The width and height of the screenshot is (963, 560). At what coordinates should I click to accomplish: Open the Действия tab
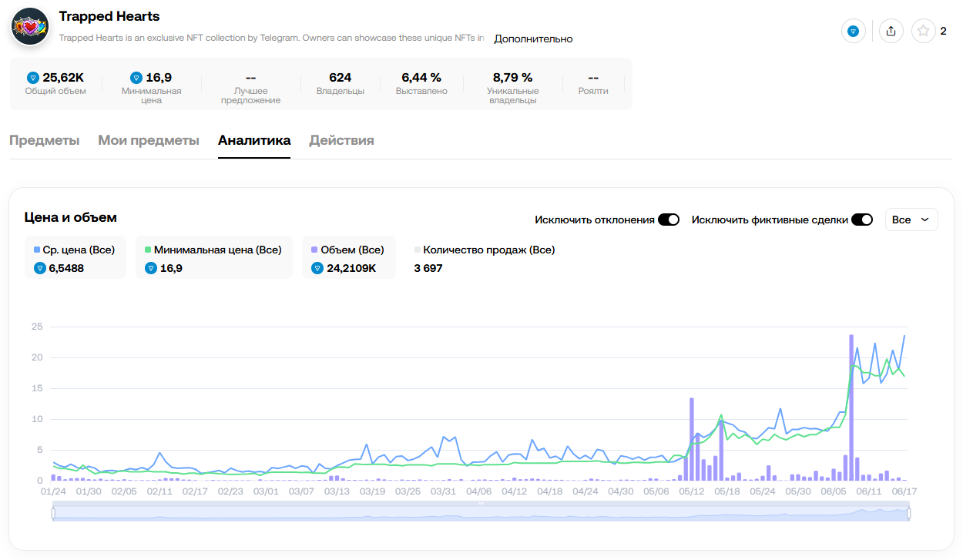coord(341,140)
